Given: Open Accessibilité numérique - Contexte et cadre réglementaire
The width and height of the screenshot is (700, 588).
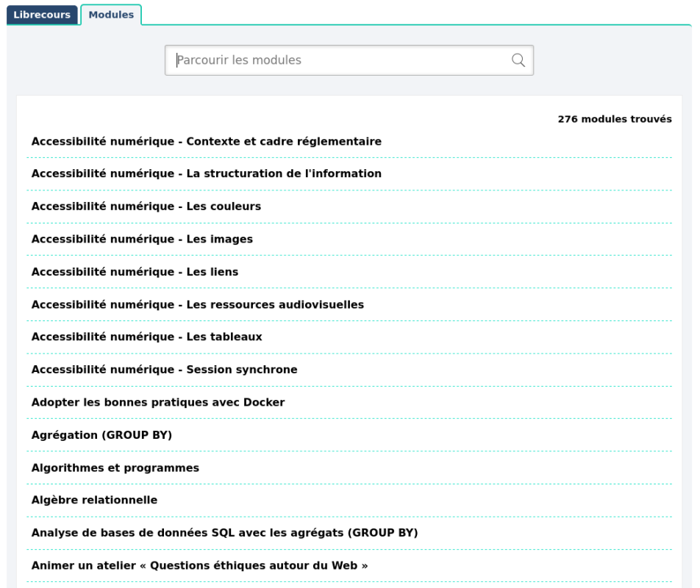Looking at the screenshot, I should click(206, 141).
